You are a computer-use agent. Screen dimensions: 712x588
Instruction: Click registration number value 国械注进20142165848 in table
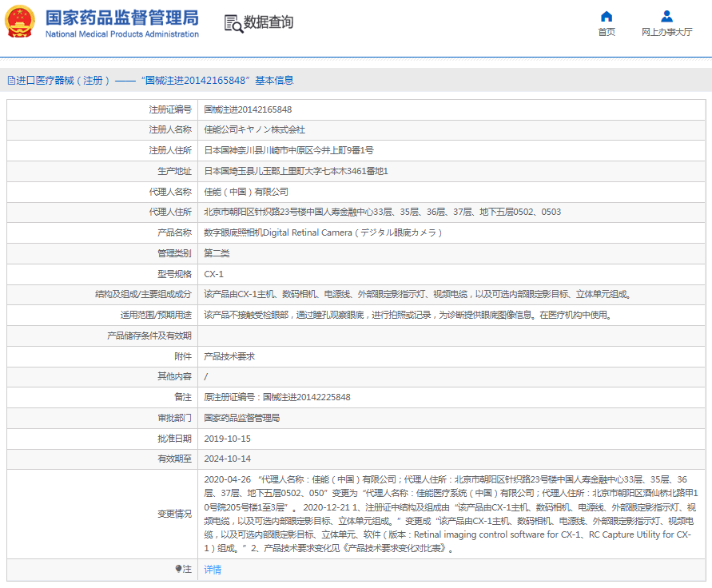(248, 109)
